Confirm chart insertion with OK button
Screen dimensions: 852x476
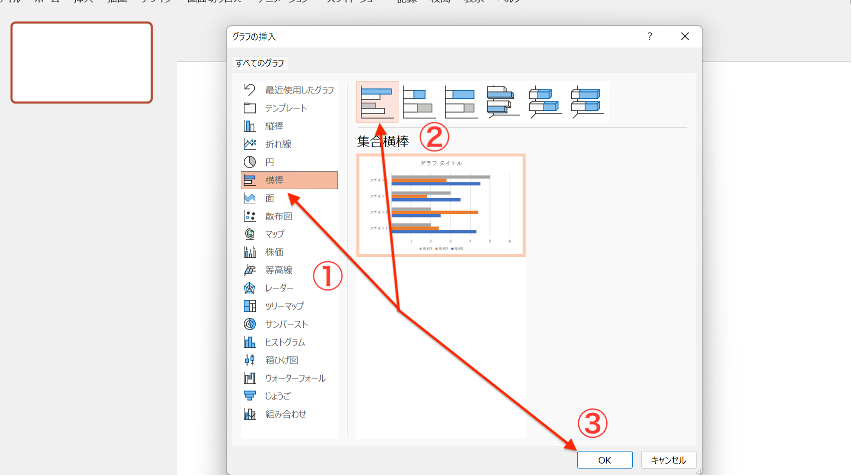click(x=605, y=460)
